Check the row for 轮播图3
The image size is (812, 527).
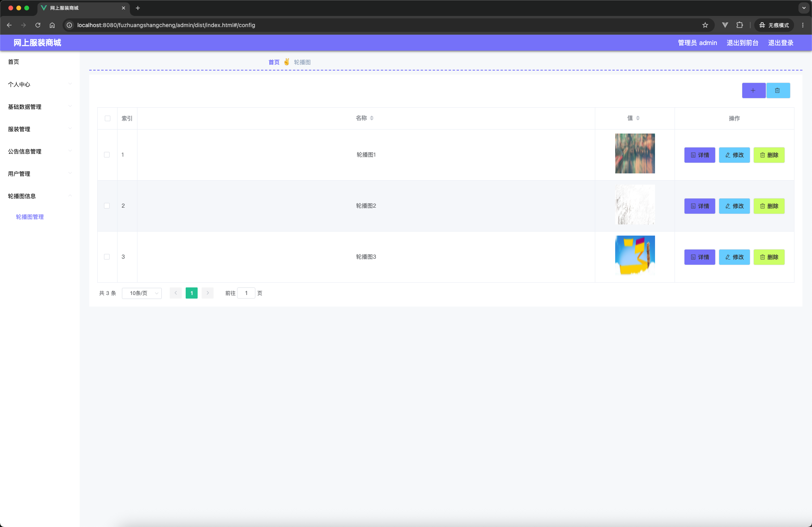pyautogui.click(x=107, y=257)
